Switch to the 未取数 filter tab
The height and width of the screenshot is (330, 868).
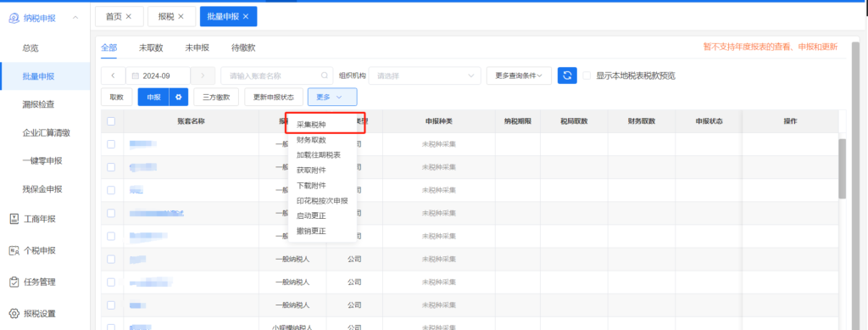151,48
